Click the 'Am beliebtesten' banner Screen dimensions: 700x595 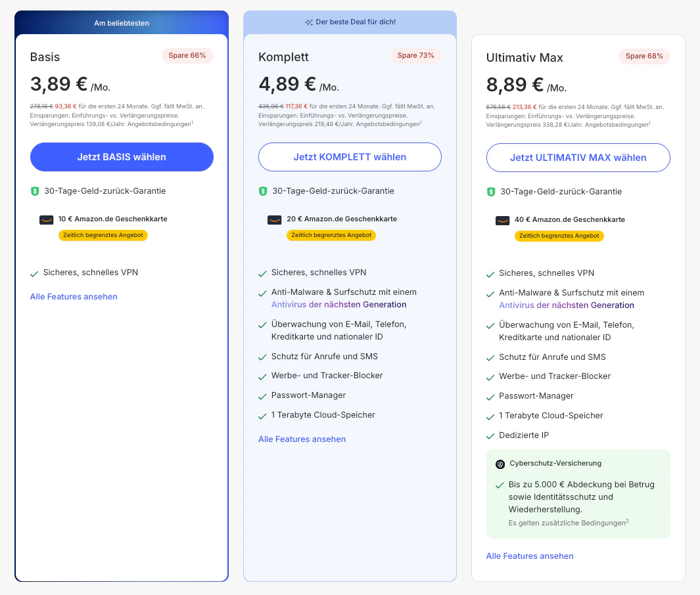point(122,23)
